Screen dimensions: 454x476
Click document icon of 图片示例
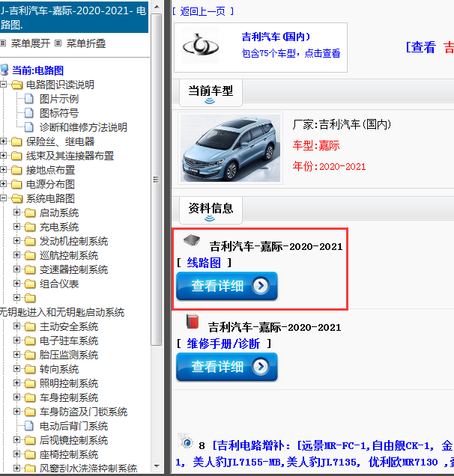pyautogui.click(x=29, y=99)
